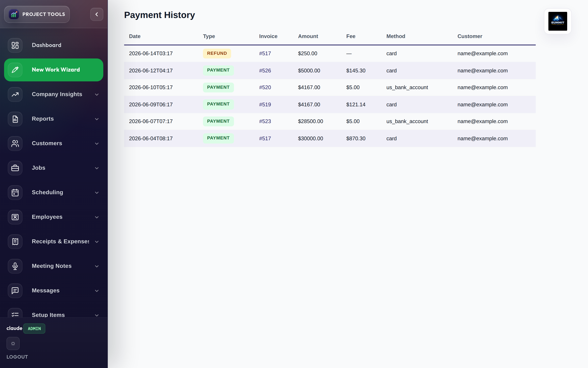588x368 pixels.
Task: Select the Company Insights menu label
Action: coord(57,94)
